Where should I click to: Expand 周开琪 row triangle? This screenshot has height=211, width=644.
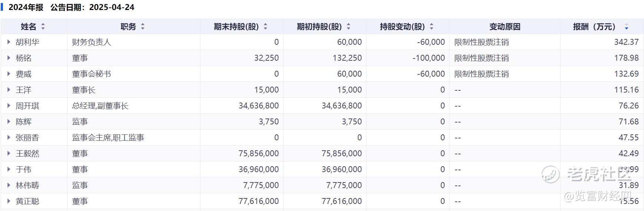tap(9, 106)
